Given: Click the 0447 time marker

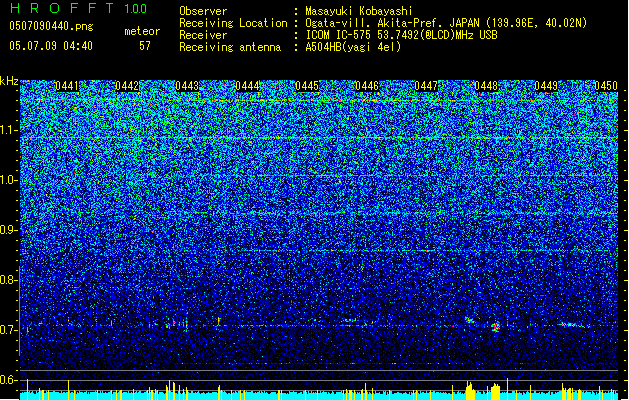Looking at the screenshot, I should pos(426,86).
